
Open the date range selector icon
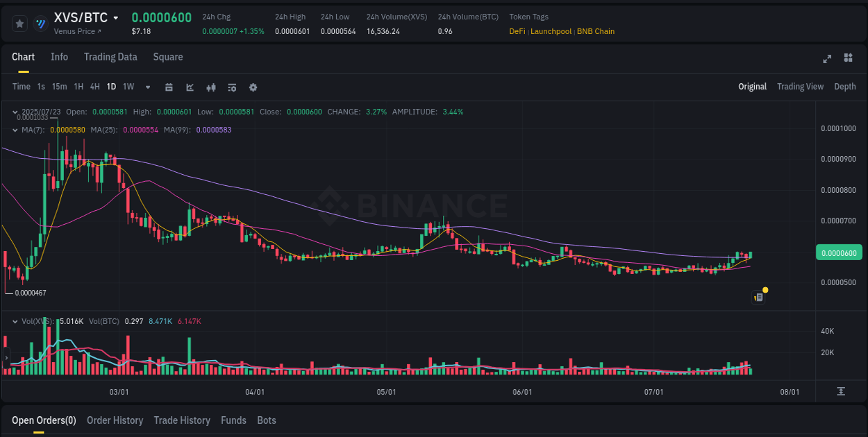click(x=169, y=87)
